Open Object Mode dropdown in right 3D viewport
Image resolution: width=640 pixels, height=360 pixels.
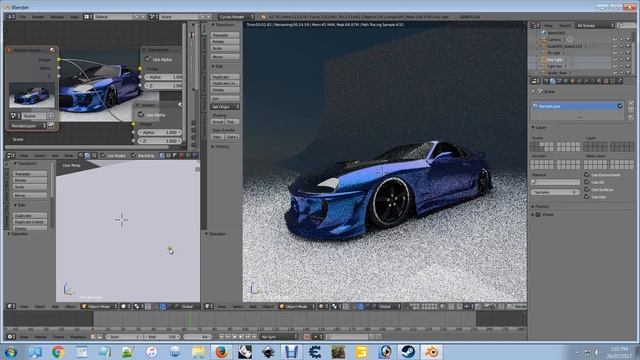click(298, 306)
